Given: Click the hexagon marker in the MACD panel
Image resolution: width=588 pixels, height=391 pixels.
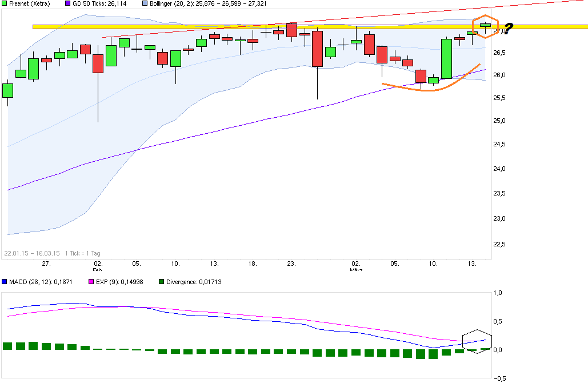Looking at the screenshot, I should 478,341.
